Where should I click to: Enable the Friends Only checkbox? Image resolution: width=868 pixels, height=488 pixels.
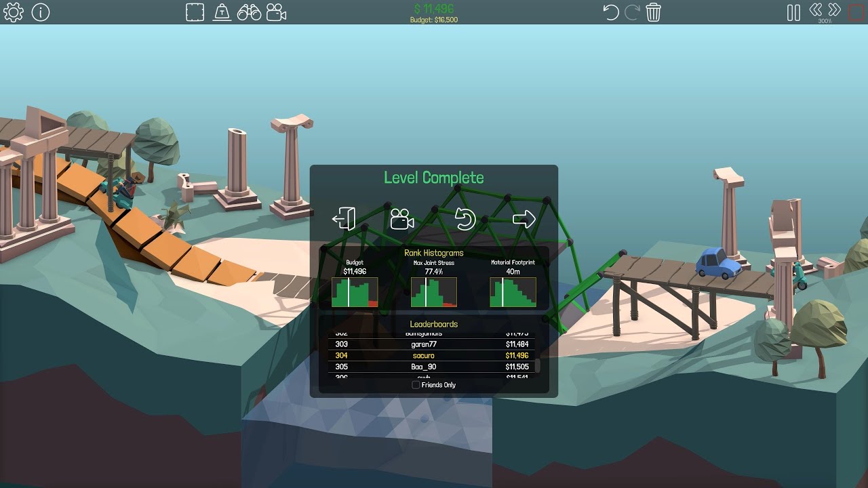click(x=416, y=385)
